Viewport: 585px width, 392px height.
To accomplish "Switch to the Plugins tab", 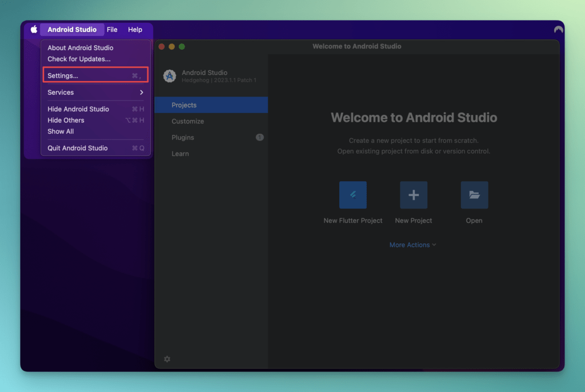I will click(211, 137).
